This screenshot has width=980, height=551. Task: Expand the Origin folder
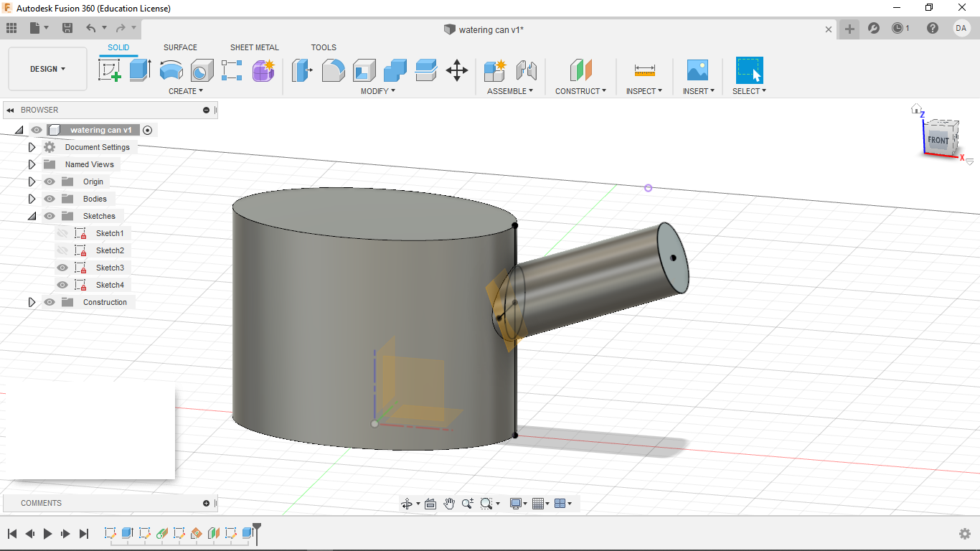(x=32, y=182)
